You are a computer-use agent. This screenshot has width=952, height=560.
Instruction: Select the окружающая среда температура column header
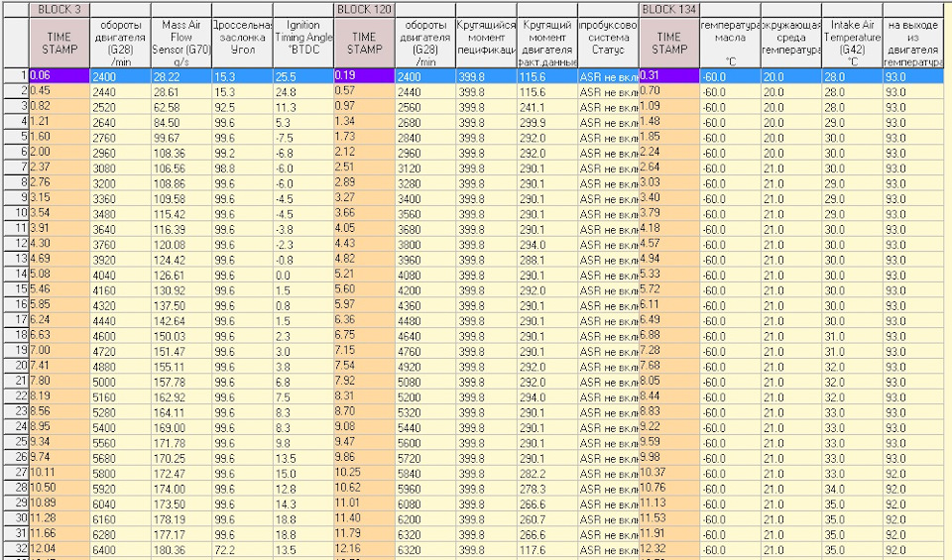click(790, 42)
